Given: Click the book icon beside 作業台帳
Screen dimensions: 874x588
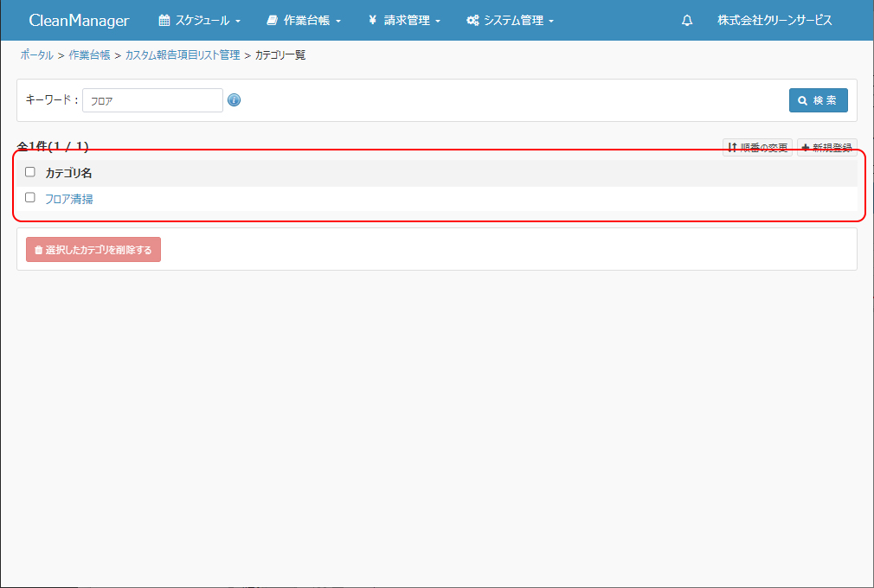Looking at the screenshot, I should pyautogui.click(x=272, y=21).
